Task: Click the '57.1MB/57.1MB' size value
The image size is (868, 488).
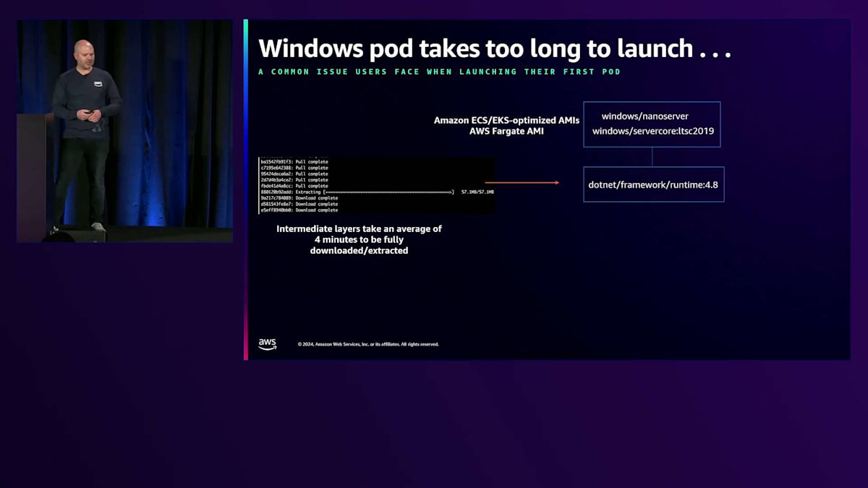Action: pyautogui.click(x=477, y=192)
